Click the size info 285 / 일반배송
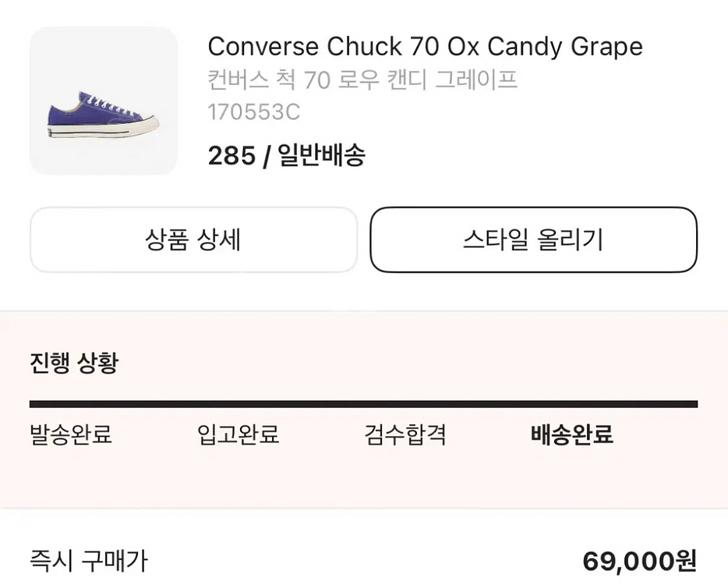The image size is (728, 585). point(288,155)
